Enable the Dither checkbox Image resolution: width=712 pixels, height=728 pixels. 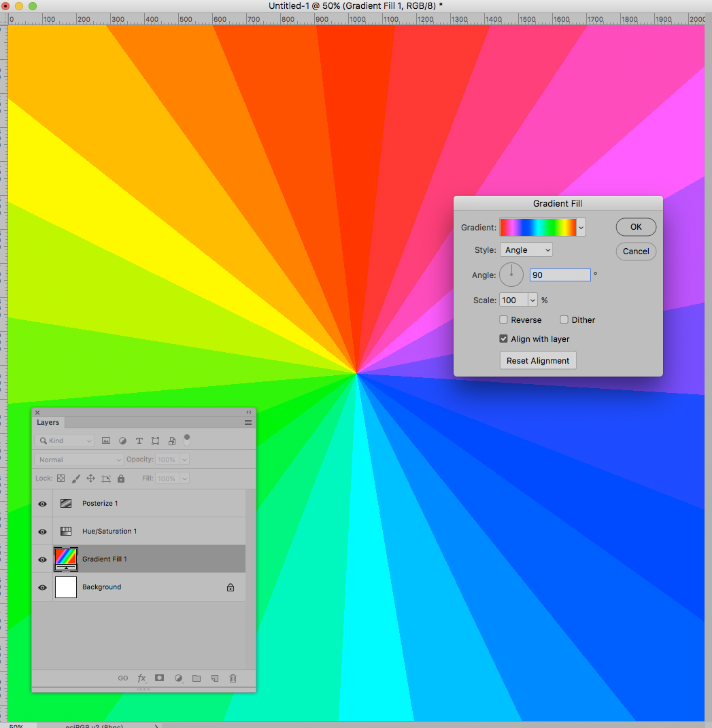coord(564,319)
